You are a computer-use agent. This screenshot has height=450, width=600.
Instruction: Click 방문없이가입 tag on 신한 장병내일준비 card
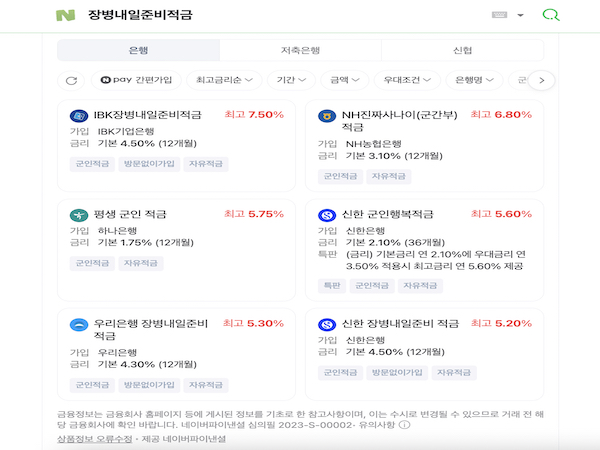tap(397, 373)
